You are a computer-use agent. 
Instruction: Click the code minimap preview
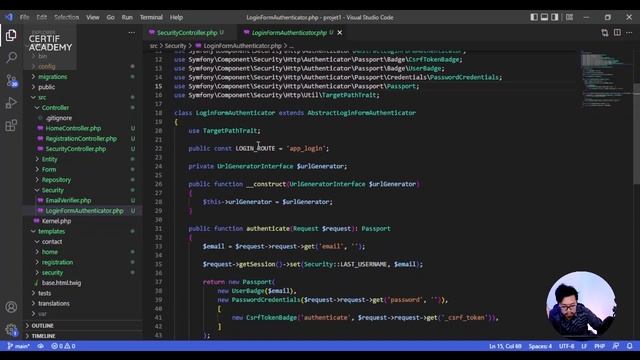tap(606, 78)
